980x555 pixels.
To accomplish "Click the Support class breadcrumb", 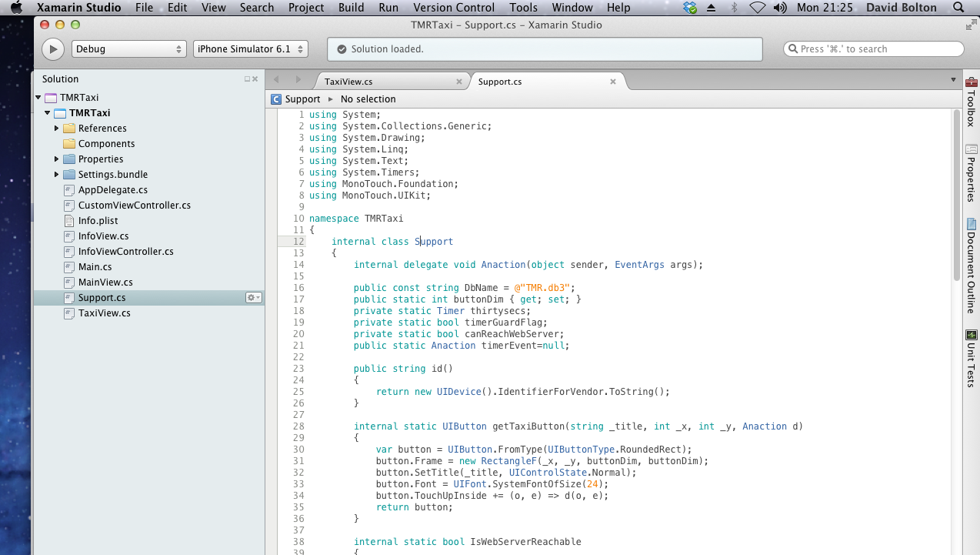I will (x=302, y=99).
